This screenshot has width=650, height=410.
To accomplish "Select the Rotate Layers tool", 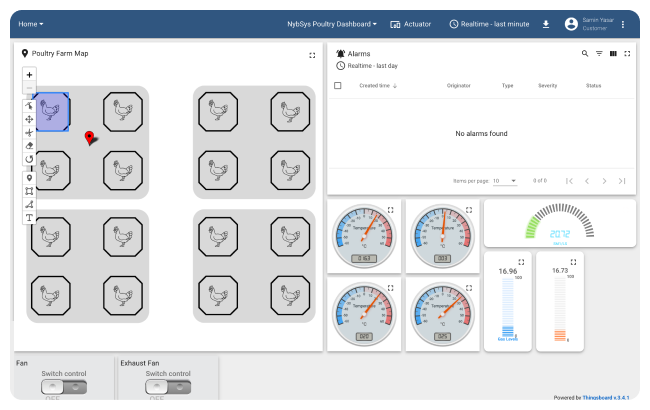I will coord(29,159).
